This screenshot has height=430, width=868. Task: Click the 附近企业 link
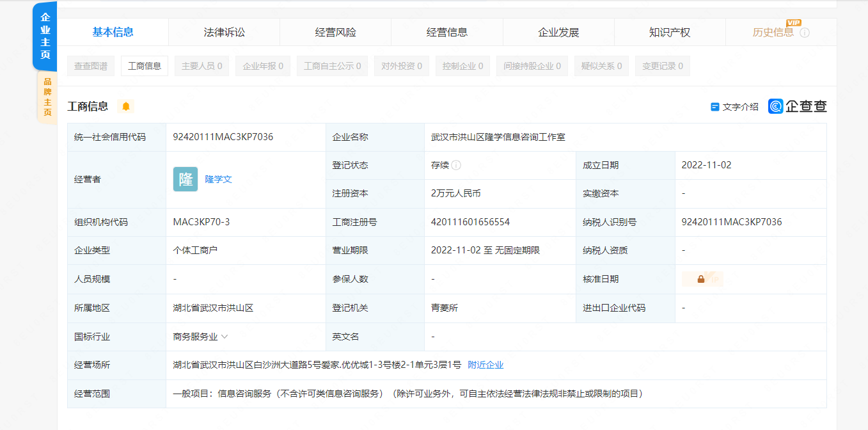[485, 365]
